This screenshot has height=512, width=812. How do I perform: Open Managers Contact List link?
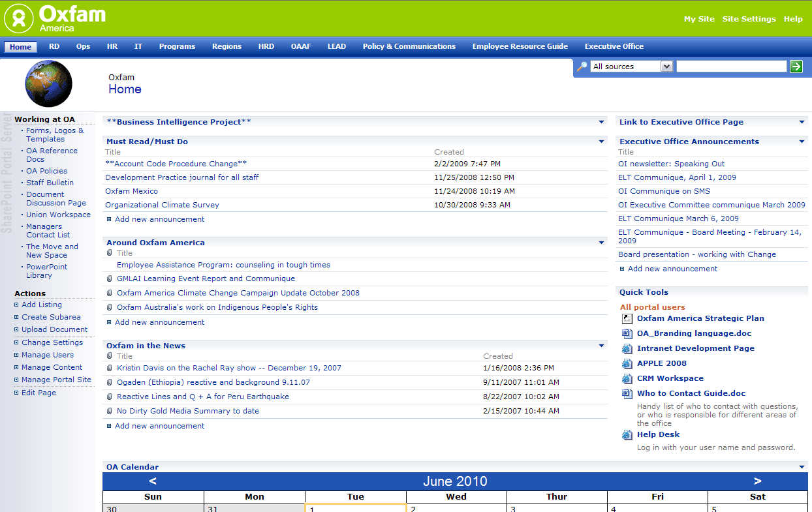pos(48,231)
